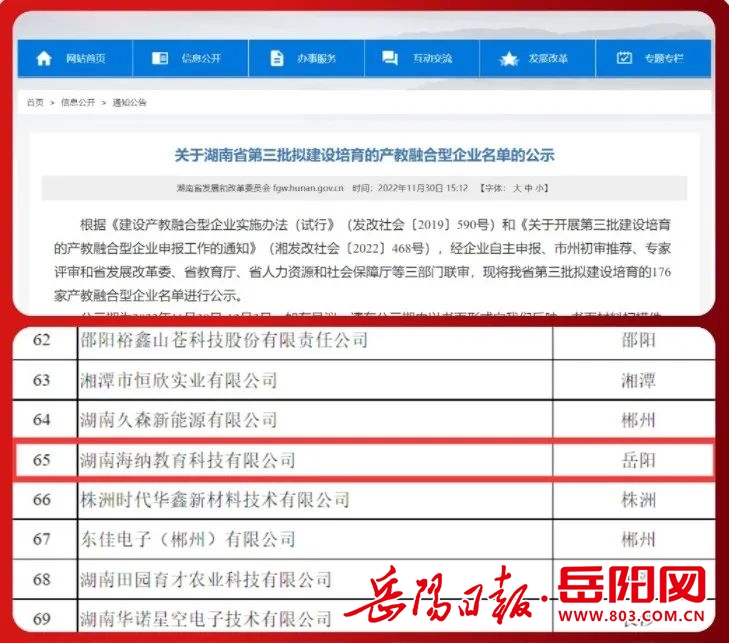The height and width of the screenshot is (643, 729).
Task: Click the timestamp 2022年11月30日 15:12
Action: click(x=423, y=188)
